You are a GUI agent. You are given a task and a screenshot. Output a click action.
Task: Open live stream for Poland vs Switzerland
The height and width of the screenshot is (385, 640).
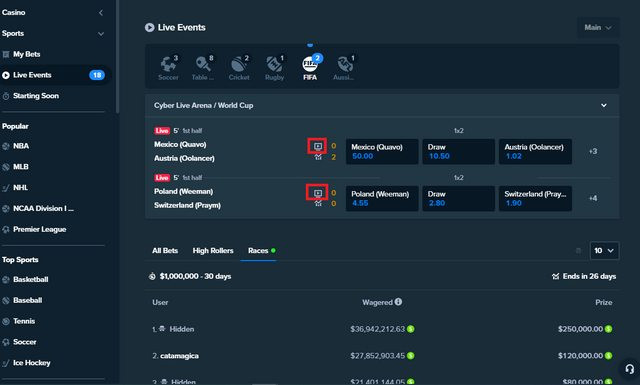tap(318, 193)
